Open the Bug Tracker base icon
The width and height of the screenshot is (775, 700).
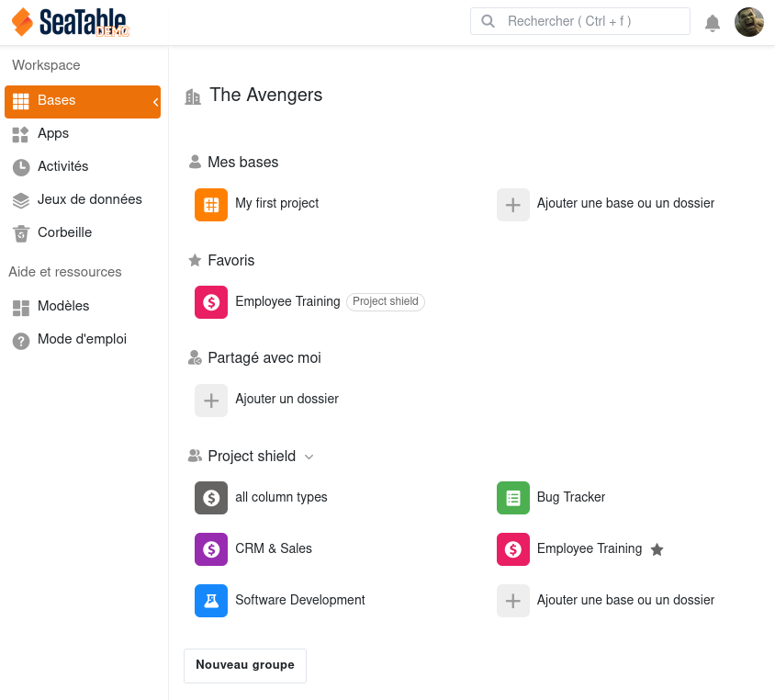tap(513, 498)
